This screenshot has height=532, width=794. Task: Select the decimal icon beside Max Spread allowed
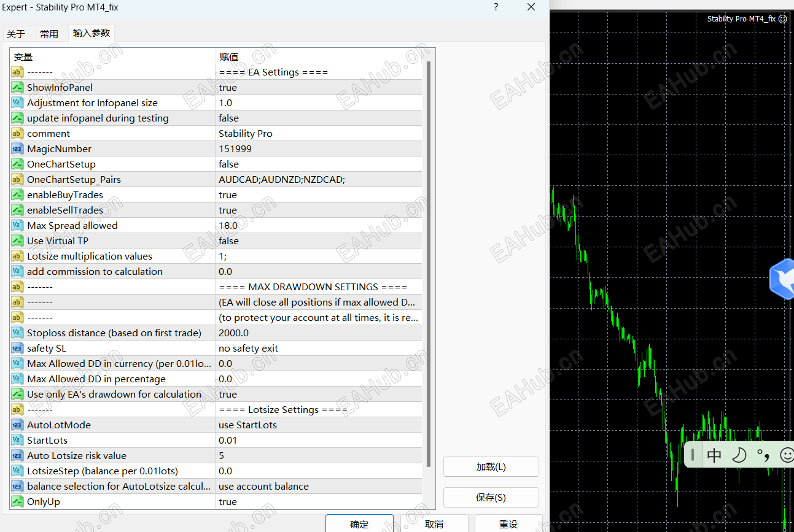pos(17,225)
